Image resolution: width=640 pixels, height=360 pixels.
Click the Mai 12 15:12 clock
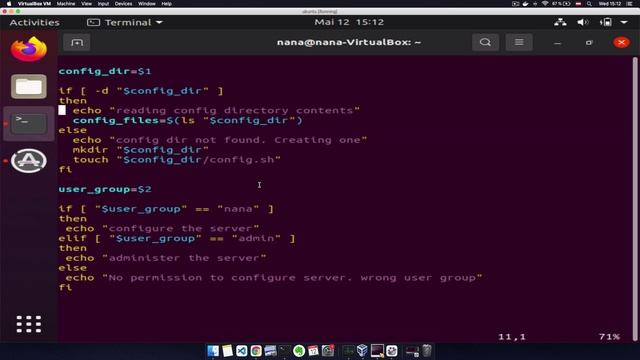[349, 22]
